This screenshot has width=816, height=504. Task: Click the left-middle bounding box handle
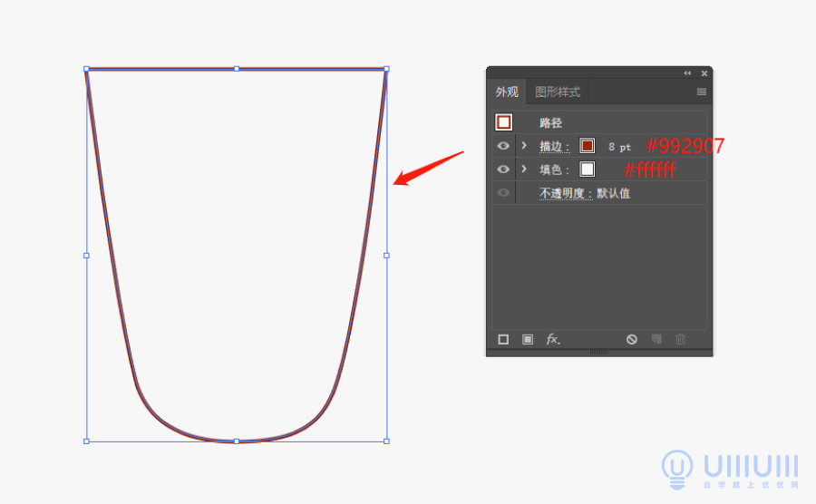click(x=86, y=256)
